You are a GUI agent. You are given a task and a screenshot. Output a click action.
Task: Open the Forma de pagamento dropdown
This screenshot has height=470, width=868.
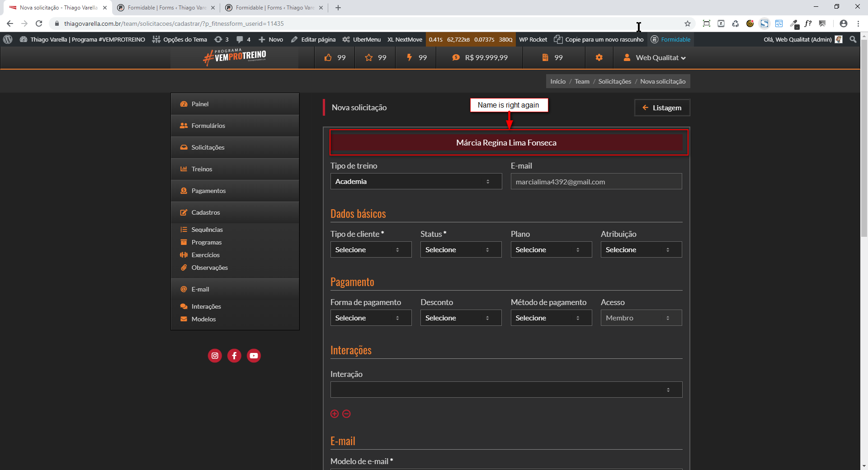coord(371,318)
